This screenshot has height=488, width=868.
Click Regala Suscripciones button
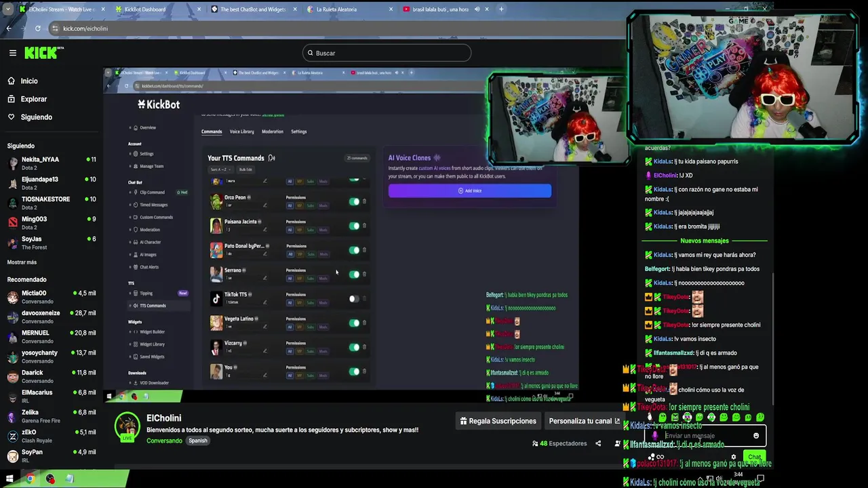pyautogui.click(x=498, y=421)
